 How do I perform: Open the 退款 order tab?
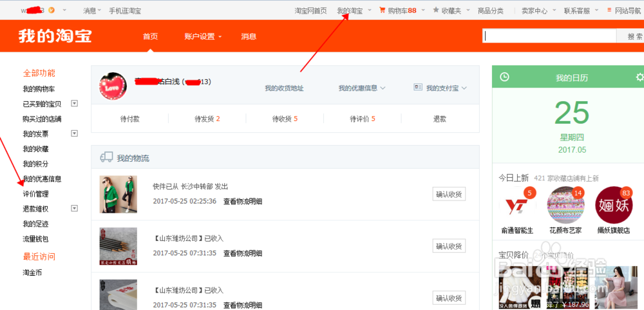tap(440, 119)
